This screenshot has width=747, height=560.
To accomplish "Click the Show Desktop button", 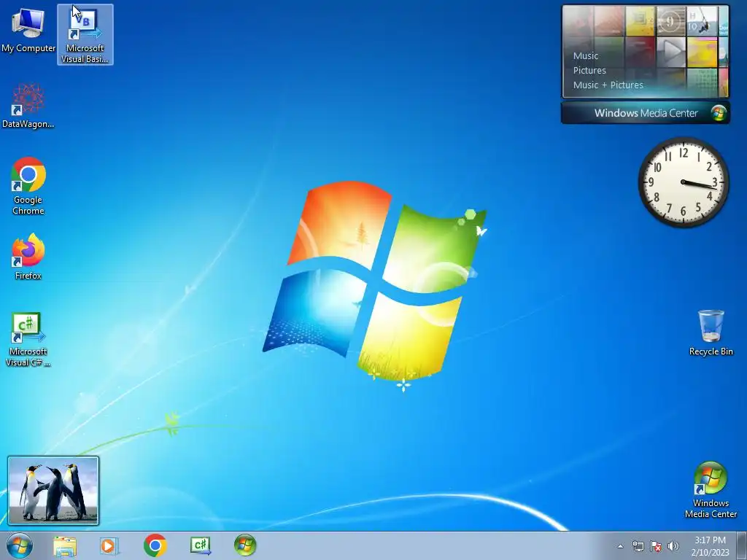I will coord(742,545).
